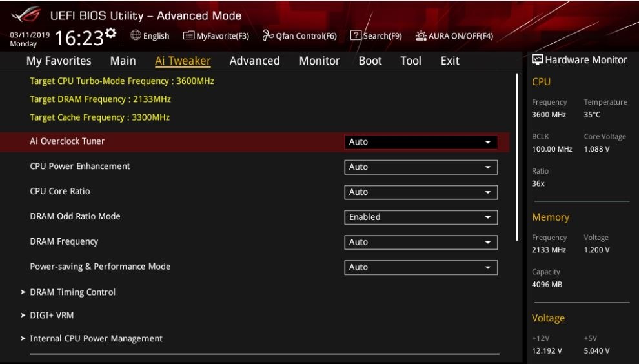Click the Hardware Monitor heading
The height and width of the screenshot is (364, 639).
tap(586, 60)
